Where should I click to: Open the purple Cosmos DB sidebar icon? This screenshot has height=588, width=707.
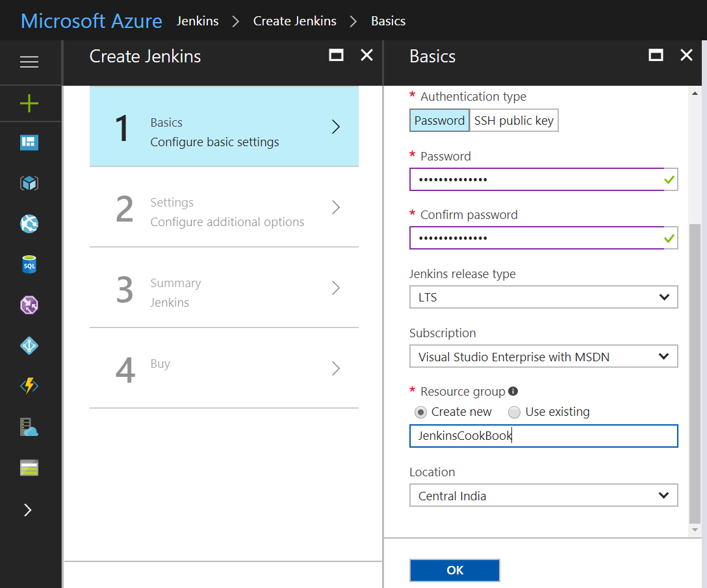tap(29, 305)
